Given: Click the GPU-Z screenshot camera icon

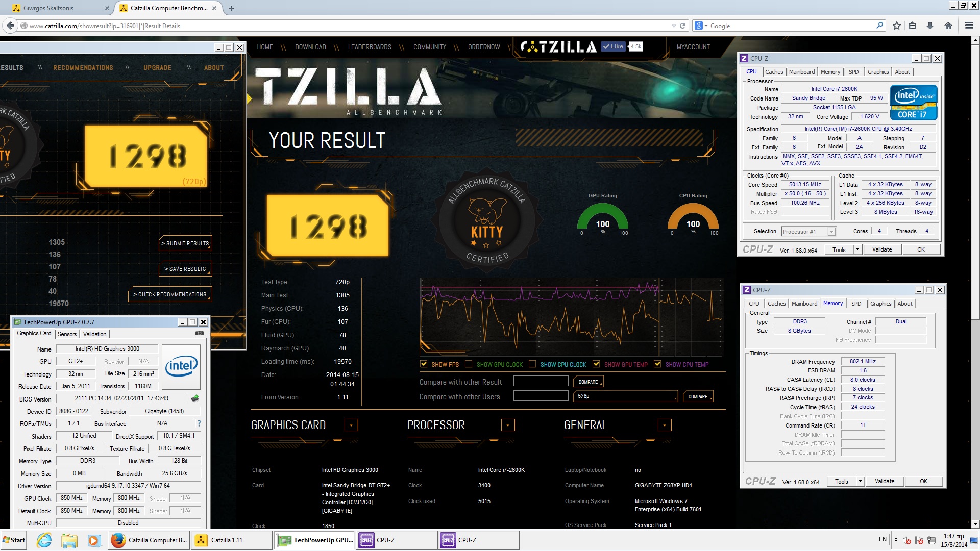Looking at the screenshot, I should pyautogui.click(x=200, y=333).
